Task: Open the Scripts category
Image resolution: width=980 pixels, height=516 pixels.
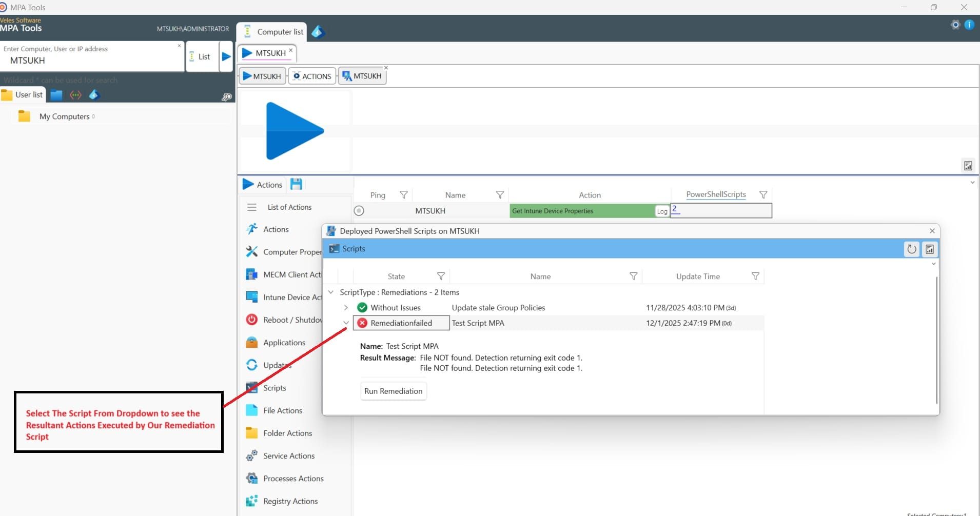Action: coord(266,388)
